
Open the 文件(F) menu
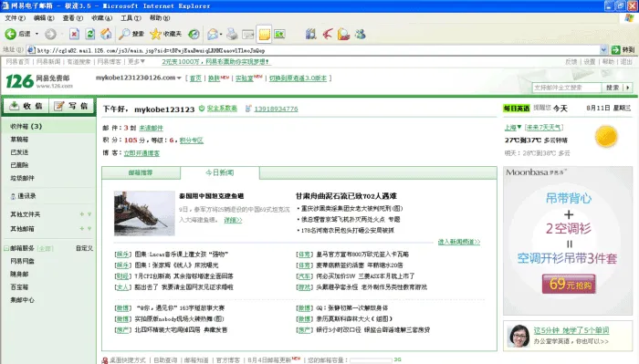click(x=16, y=18)
